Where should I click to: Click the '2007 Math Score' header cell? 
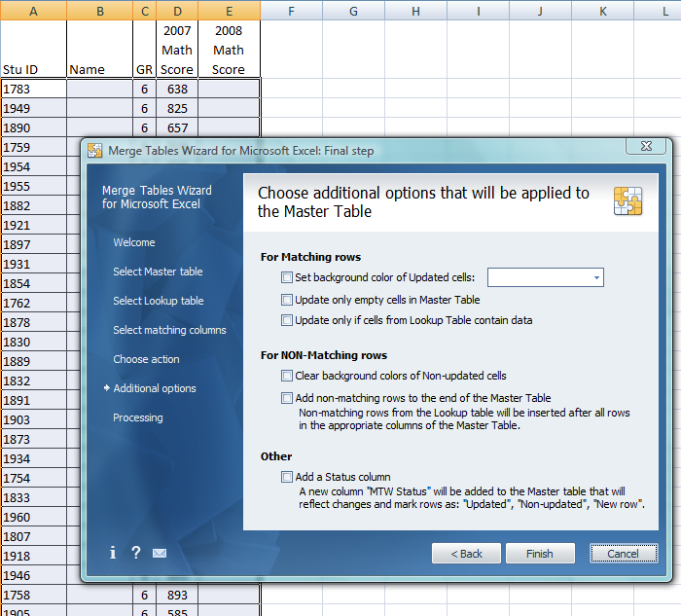coord(177,49)
